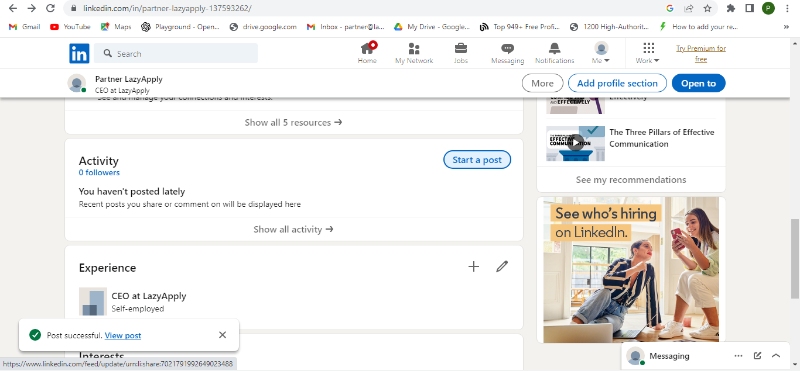Go back with the browser back arrow
Viewport: 800px width, 371px height.
tap(13, 8)
